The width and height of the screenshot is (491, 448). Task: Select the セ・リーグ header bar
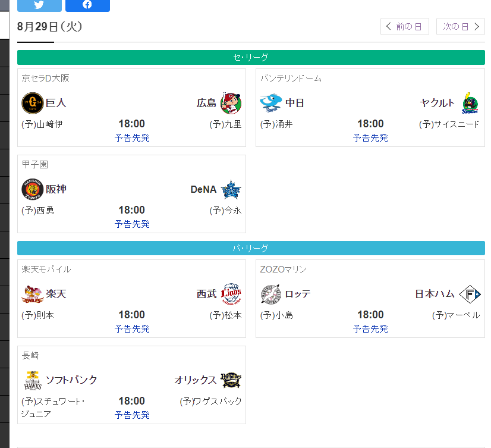tap(251, 57)
